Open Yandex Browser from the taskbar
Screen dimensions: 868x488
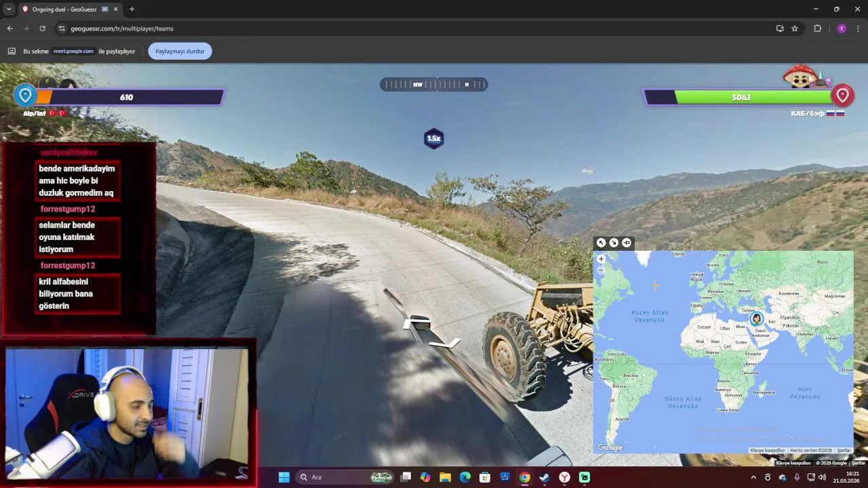coord(564,477)
